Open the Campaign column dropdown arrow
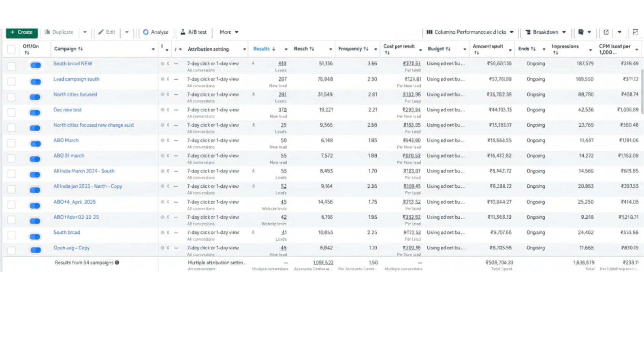The height and width of the screenshot is (359, 644). 153,49
